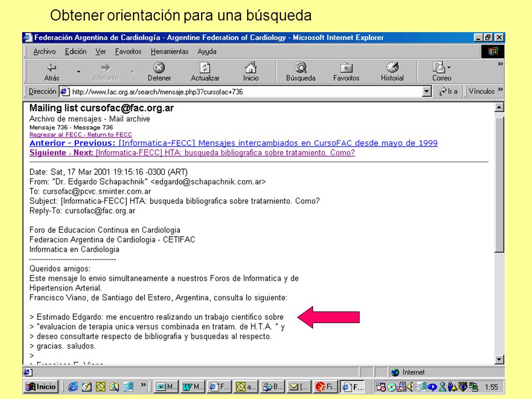Click the Mailing list cursofac@fac.org.ar heading
The image size is (532, 399).
101,108
